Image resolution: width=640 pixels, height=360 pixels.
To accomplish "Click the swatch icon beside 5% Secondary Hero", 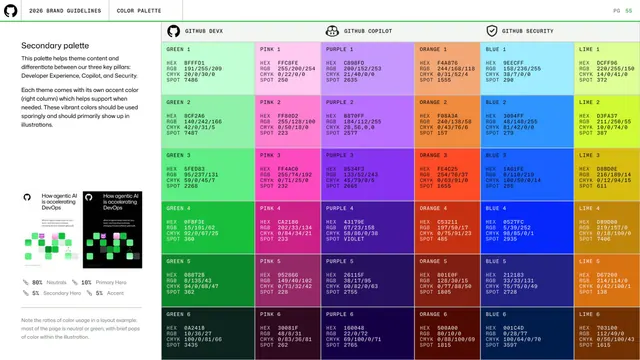I will [26, 293].
